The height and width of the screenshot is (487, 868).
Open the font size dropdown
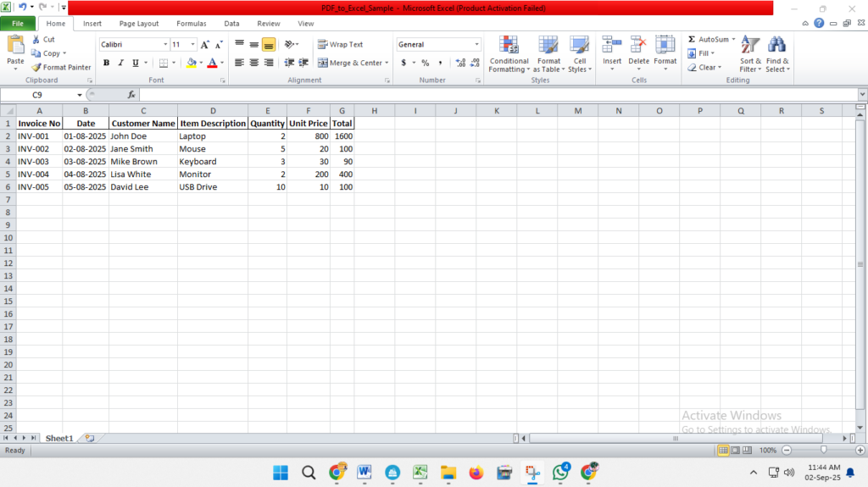(x=192, y=44)
